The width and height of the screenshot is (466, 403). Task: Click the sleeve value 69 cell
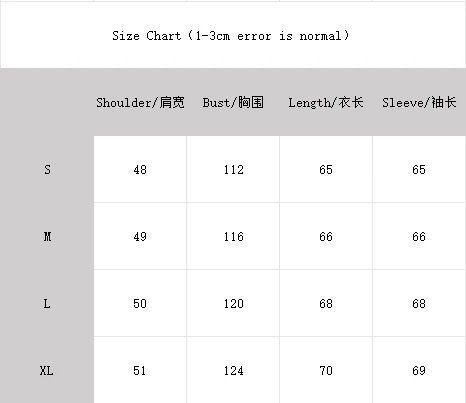pos(419,370)
